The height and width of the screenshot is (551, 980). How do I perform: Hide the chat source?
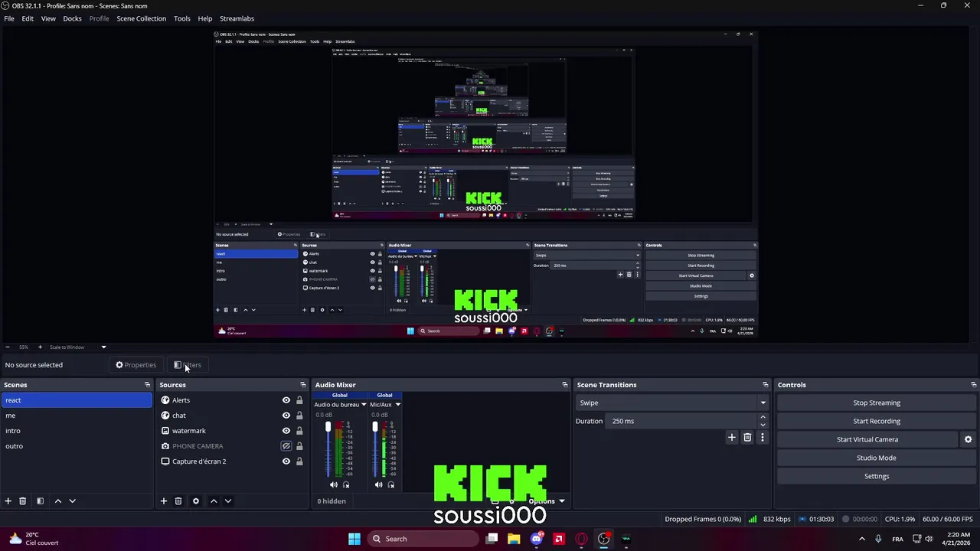click(286, 416)
